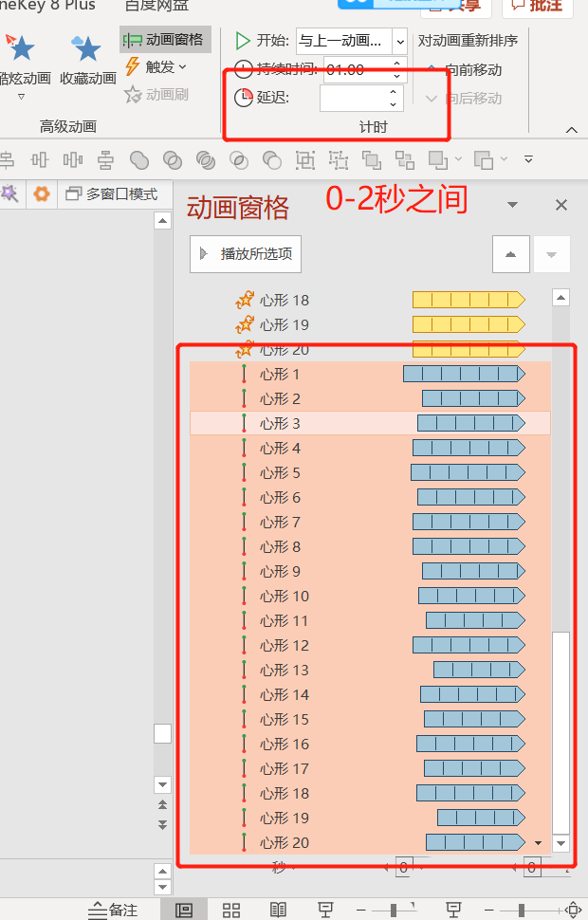
Task: Click the 心形 12 blue timeline bar
Action: click(469, 645)
